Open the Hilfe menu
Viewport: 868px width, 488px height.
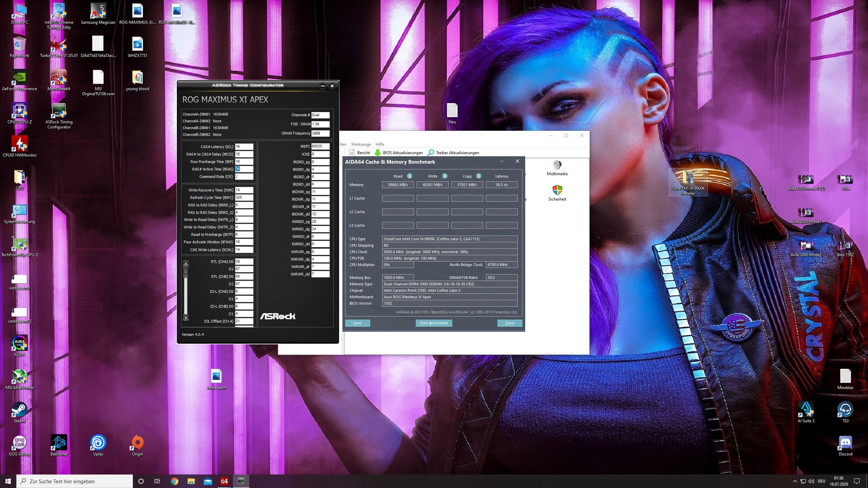point(380,144)
